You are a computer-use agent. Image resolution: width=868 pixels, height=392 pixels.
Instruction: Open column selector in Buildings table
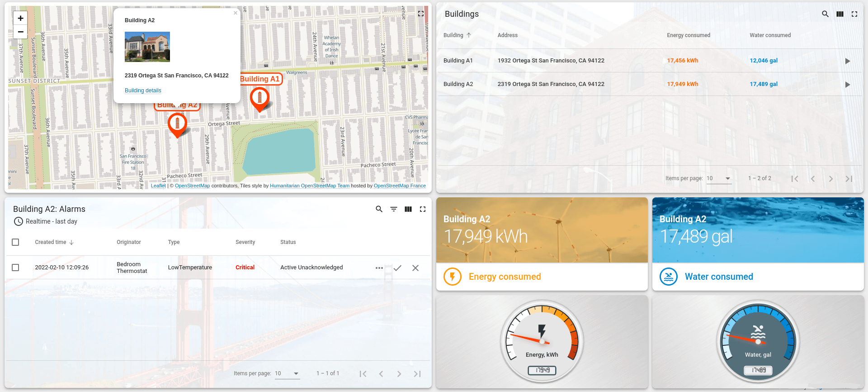click(840, 14)
